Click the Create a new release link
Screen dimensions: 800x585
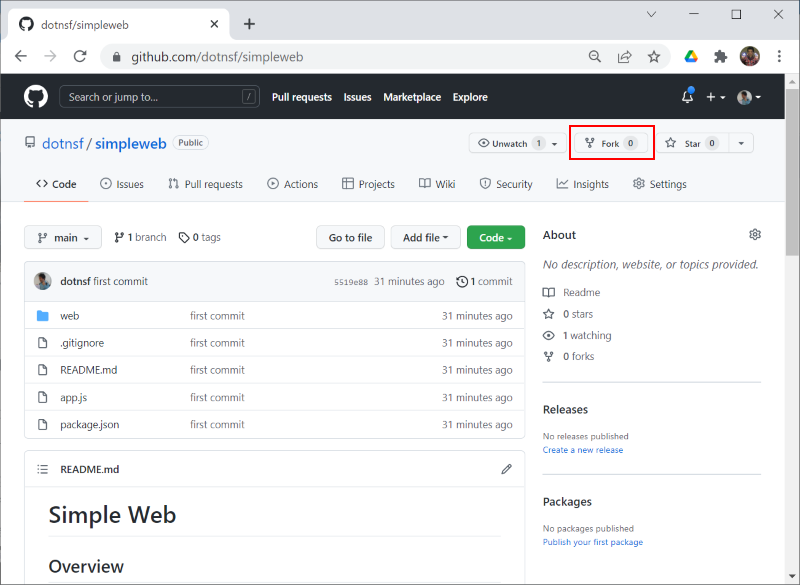(583, 450)
